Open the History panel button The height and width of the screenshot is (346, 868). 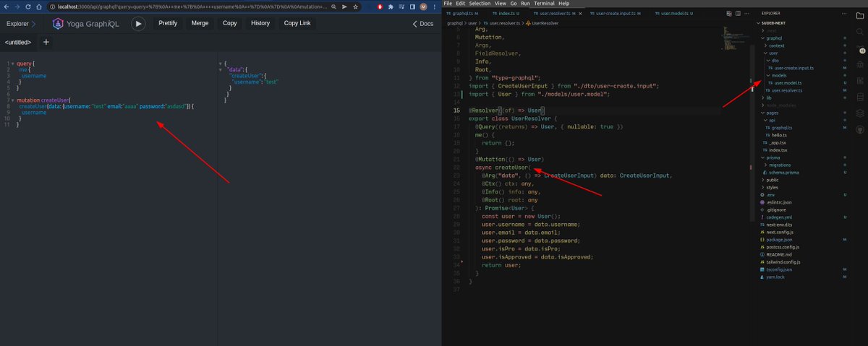(x=260, y=23)
